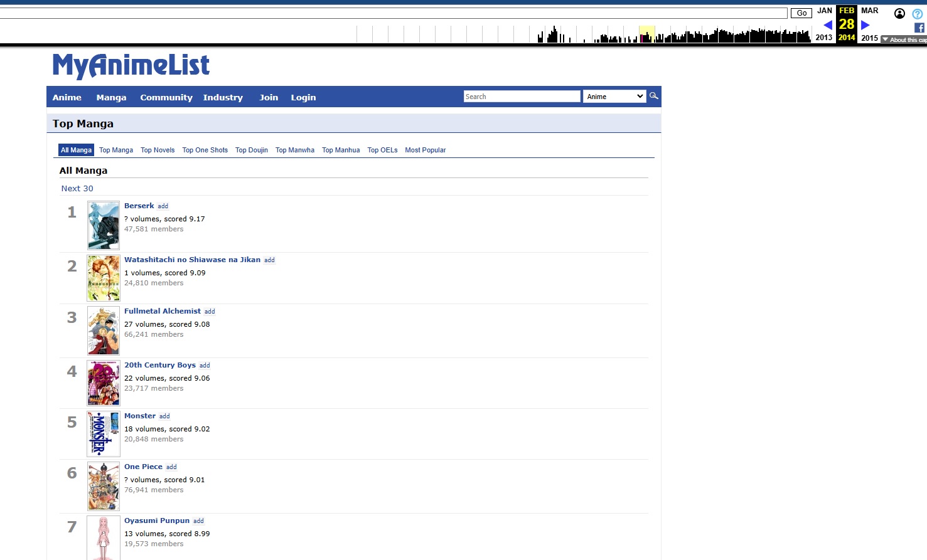Click add next to Watashitachi no Shiawase

pos(269,260)
